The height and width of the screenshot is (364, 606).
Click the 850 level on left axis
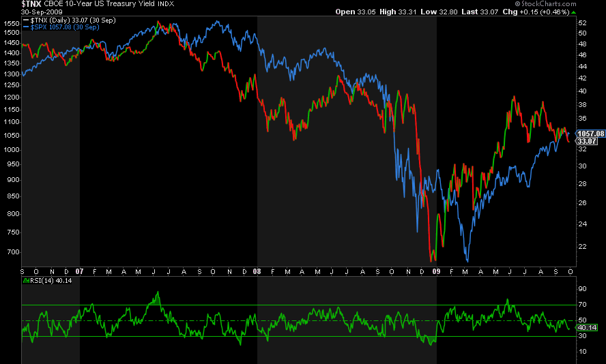pyautogui.click(x=13, y=196)
